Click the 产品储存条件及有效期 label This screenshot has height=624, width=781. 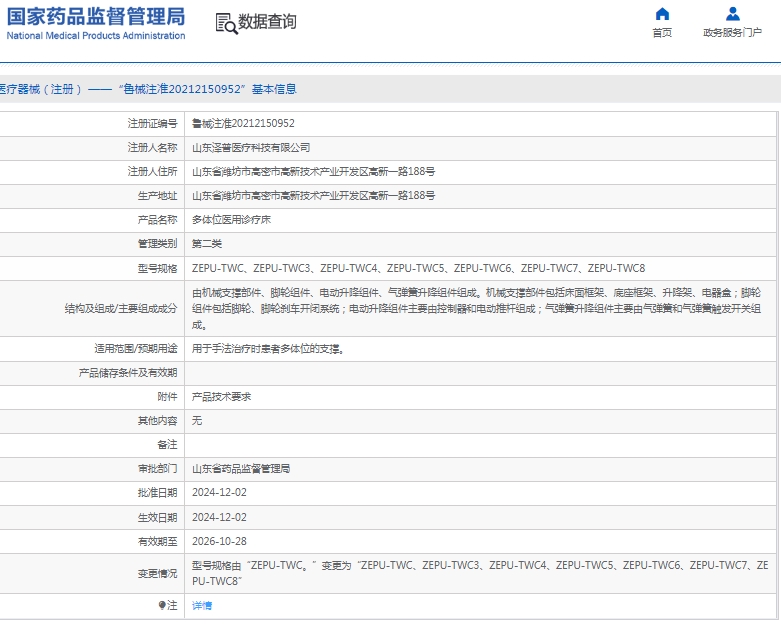(128, 373)
